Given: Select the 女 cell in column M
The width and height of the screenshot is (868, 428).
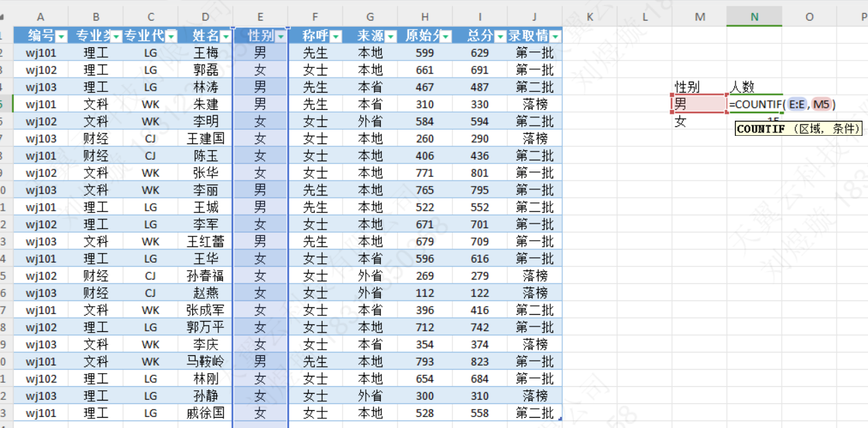Looking at the screenshot, I should 699,121.
